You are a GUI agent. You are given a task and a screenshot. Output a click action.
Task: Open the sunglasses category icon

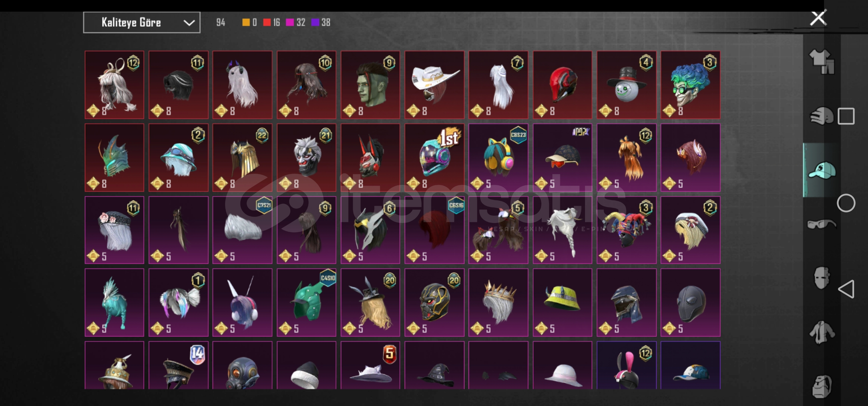coord(822,224)
